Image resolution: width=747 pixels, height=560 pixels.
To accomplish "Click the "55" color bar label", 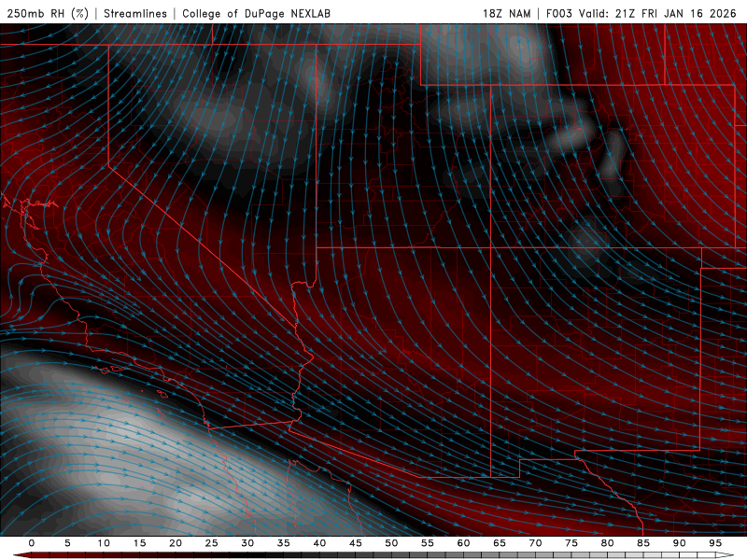I will point(428,543).
